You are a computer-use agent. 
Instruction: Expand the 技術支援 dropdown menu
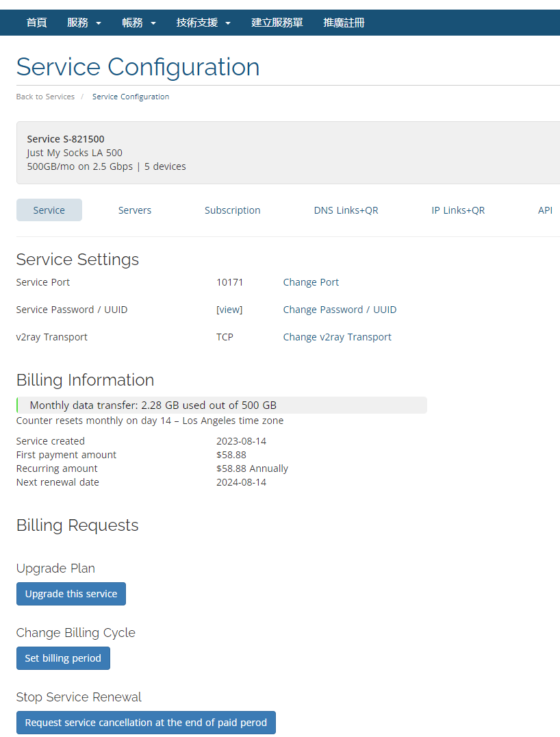[x=203, y=23]
